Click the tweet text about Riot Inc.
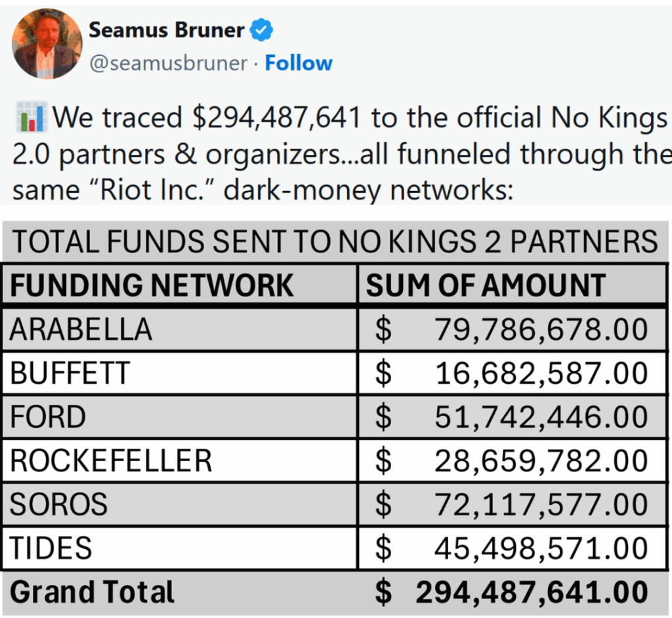This screenshot has height=618, width=672. pyautogui.click(x=341, y=154)
